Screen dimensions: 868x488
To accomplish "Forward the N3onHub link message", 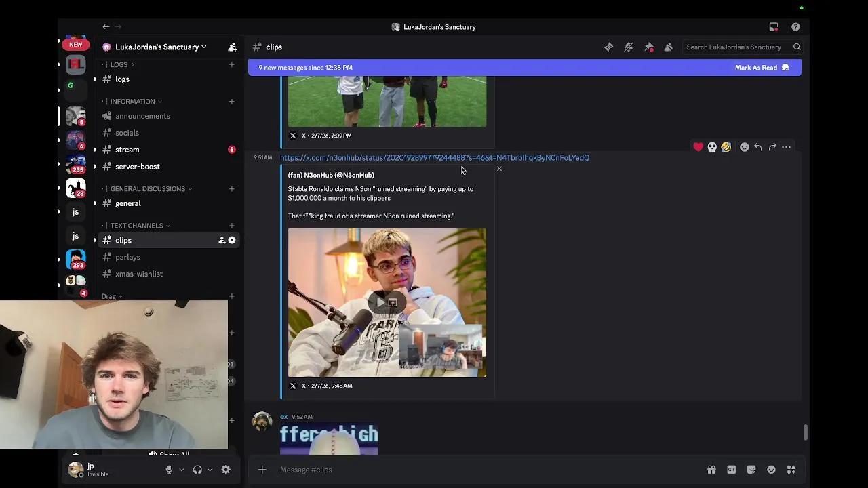I will [772, 147].
